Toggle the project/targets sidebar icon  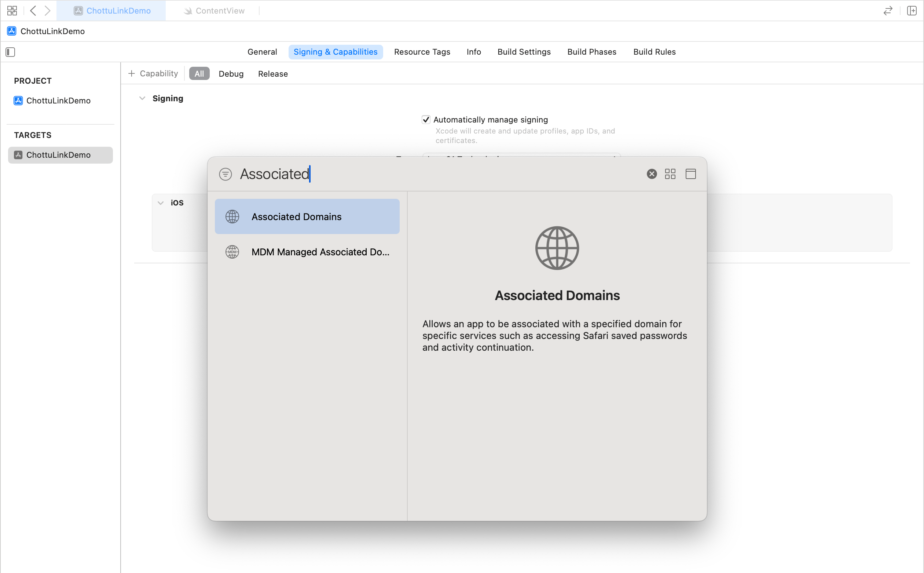click(x=10, y=52)
